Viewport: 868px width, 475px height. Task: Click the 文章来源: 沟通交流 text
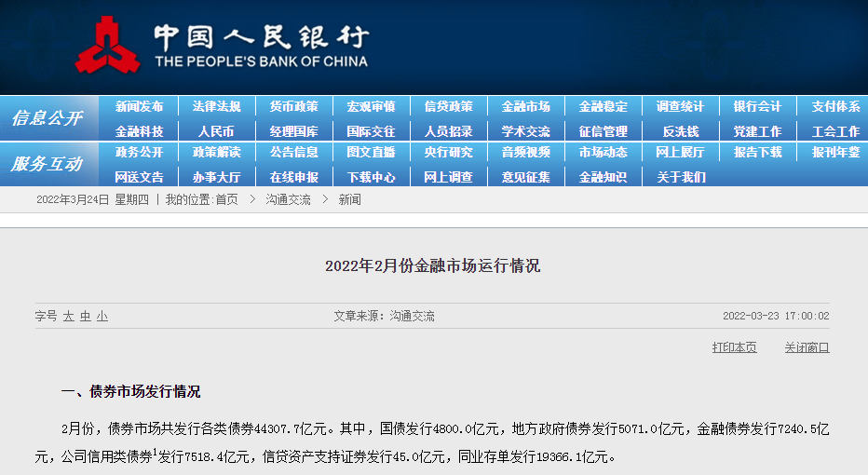[x=385, y=316]
